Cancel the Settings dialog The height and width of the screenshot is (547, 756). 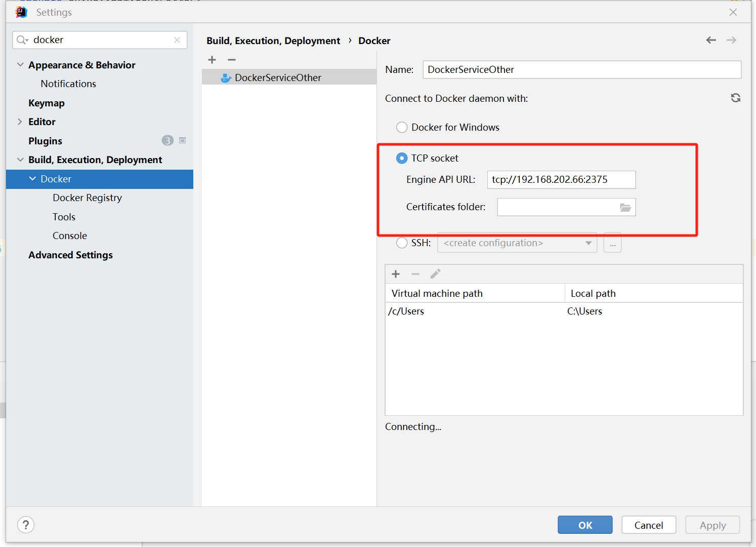649,525
